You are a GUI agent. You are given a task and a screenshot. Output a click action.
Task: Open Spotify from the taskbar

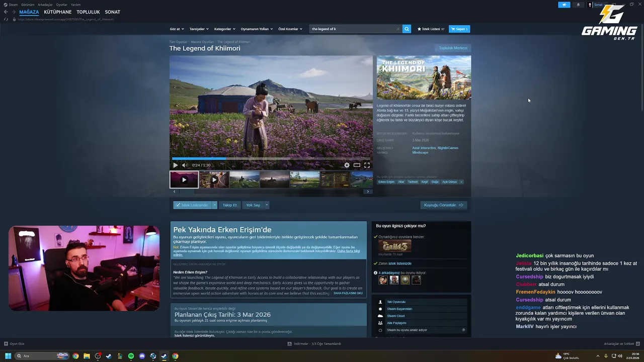click(131, 356)
